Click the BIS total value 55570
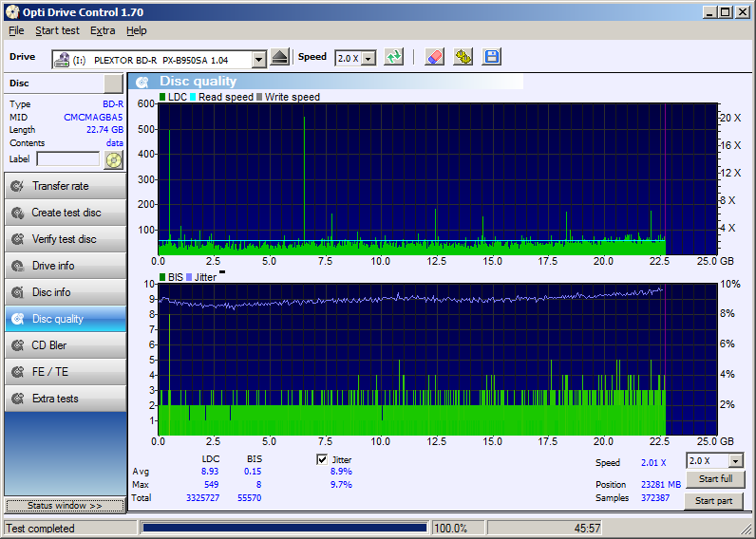 click(x=249, y=497)
